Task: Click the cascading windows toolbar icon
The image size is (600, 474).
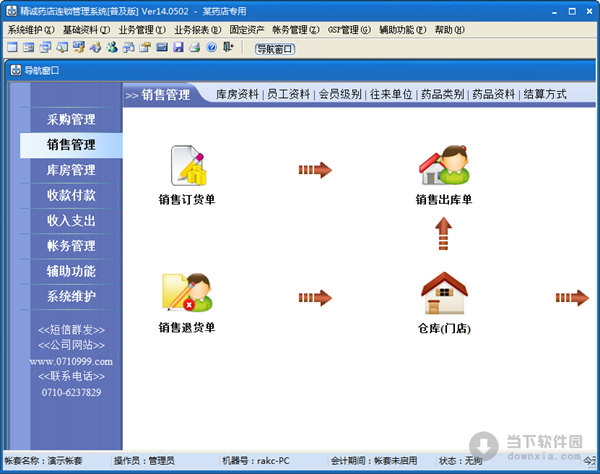Action: coord(46,47)
